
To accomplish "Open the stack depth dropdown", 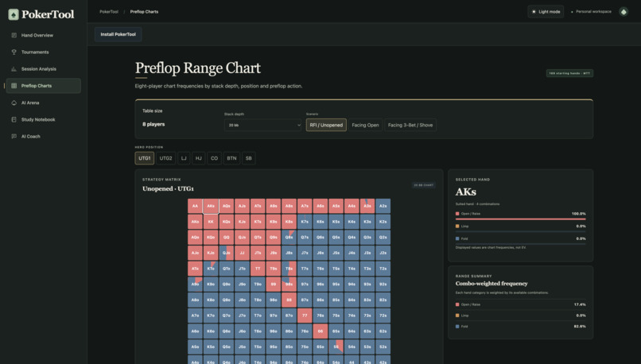I will point(263,125).
